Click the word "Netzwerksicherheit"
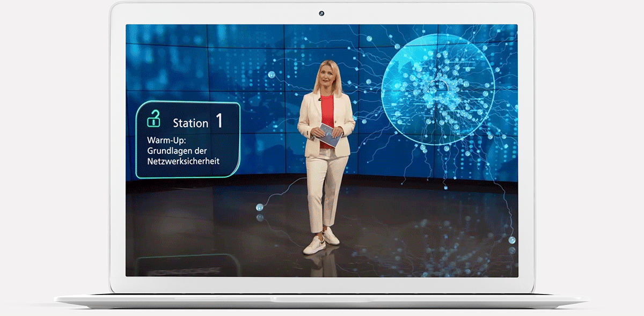The image size is (644, 316). (x=184, y=161)
